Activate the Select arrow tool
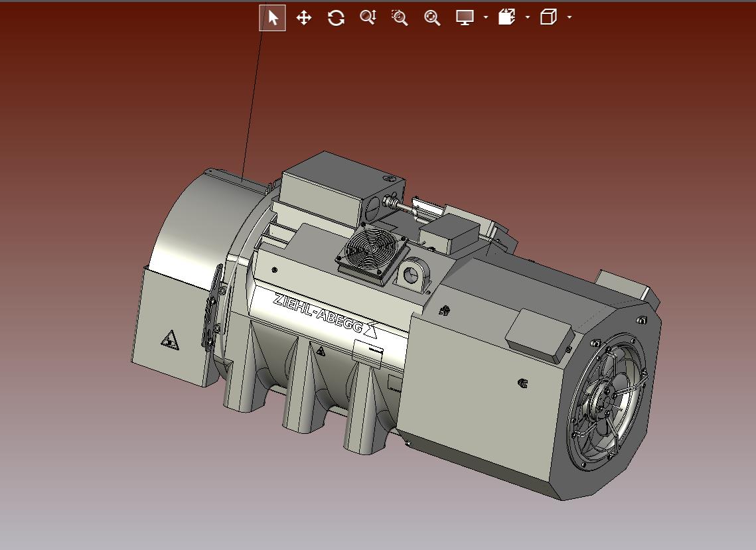 pyautogui.click(x=272, y=18)
